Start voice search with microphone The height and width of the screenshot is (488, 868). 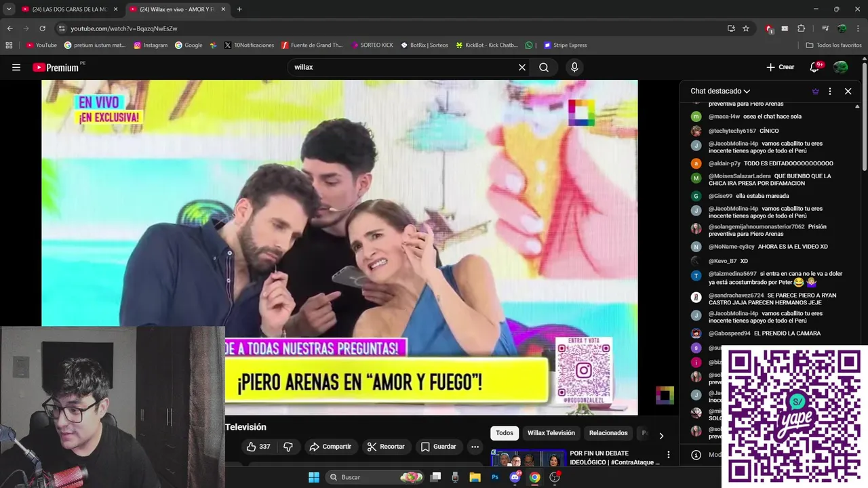pos(574,67)
